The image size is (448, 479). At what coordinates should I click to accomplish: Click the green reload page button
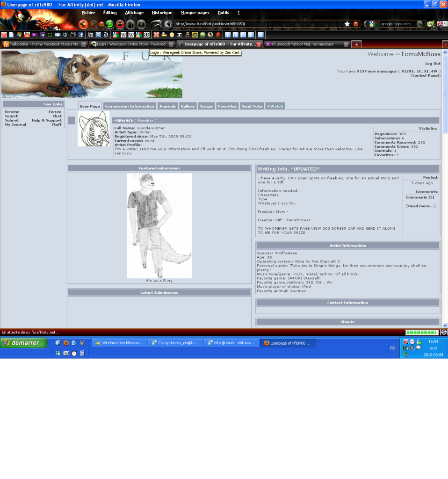(x=109, y=24)
